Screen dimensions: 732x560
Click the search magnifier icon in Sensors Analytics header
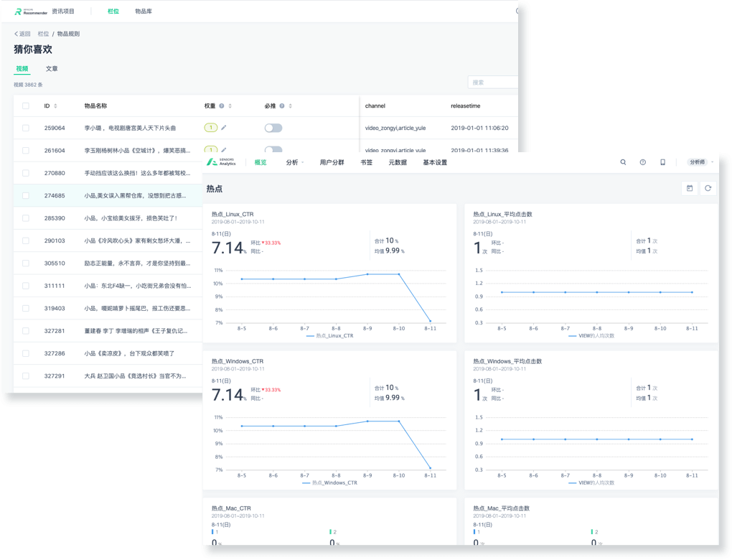[x=623, y=162]
